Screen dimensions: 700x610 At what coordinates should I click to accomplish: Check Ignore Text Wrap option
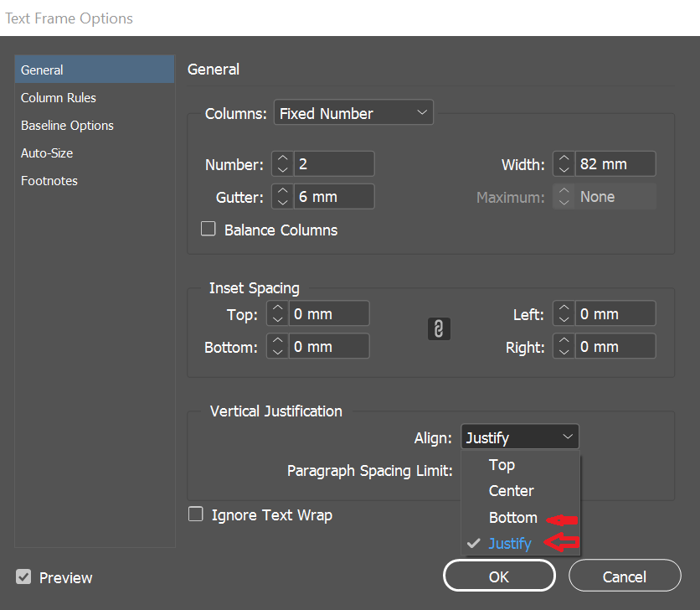point(196,514)
